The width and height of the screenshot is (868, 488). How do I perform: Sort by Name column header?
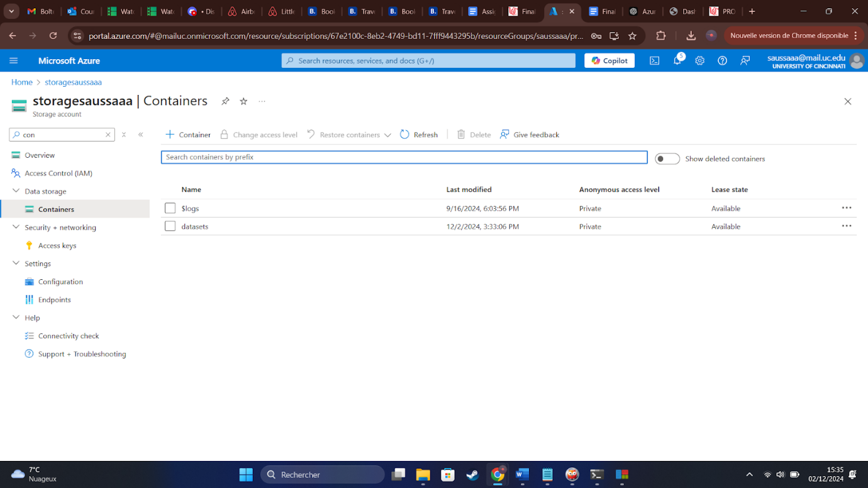coord(191,189)
